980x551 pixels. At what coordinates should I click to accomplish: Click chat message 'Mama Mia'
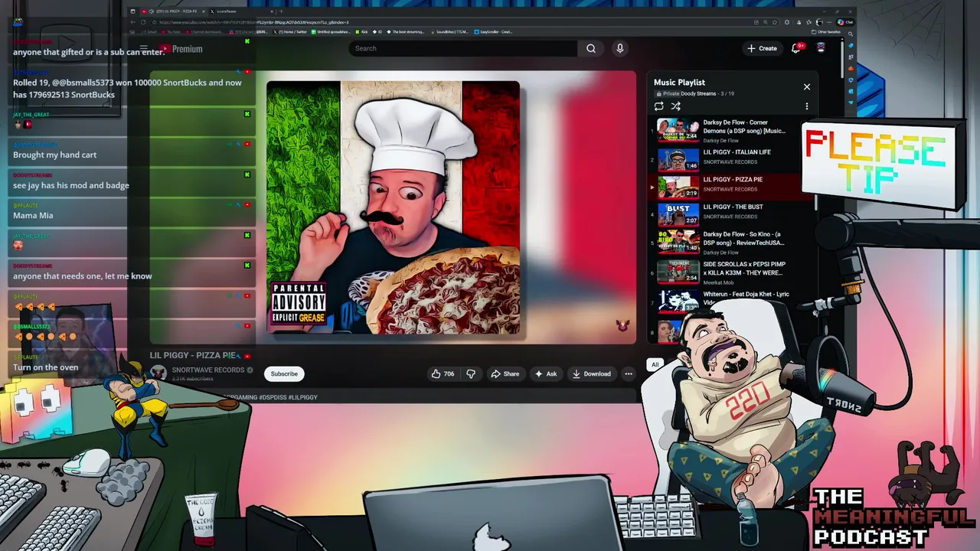coord(33,215)
